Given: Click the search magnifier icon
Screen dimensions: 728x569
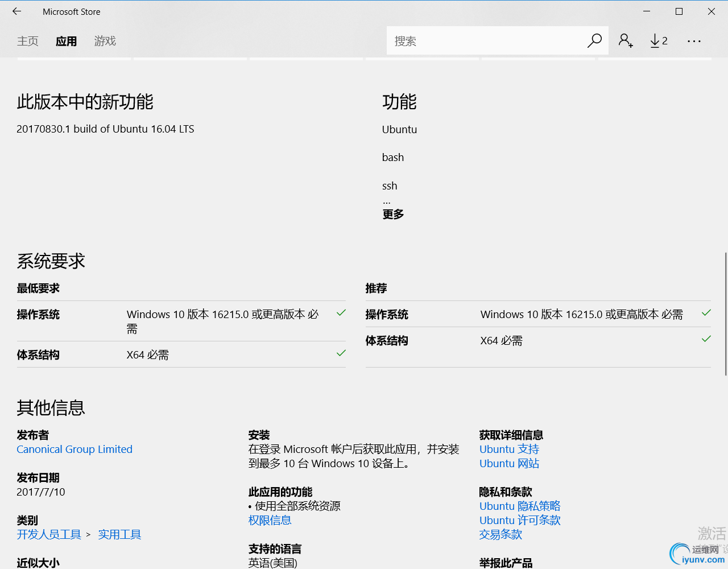Looking at the screenshot, I should (x=594, y=40).
